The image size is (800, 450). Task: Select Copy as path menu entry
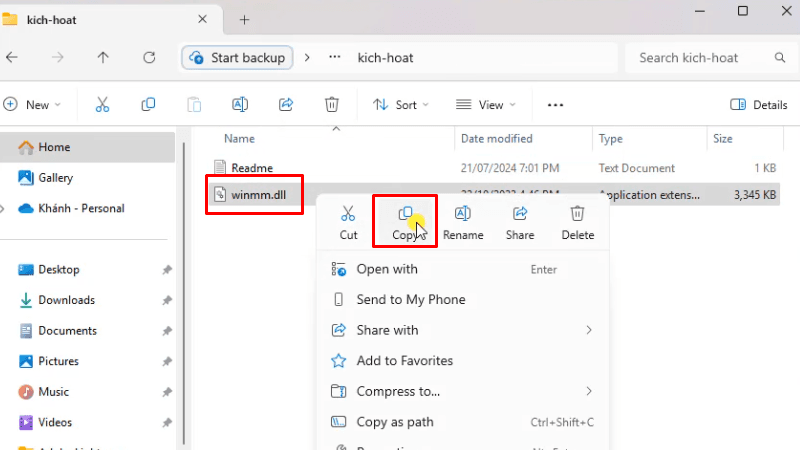pyautogui.click(x=395, y=422)
